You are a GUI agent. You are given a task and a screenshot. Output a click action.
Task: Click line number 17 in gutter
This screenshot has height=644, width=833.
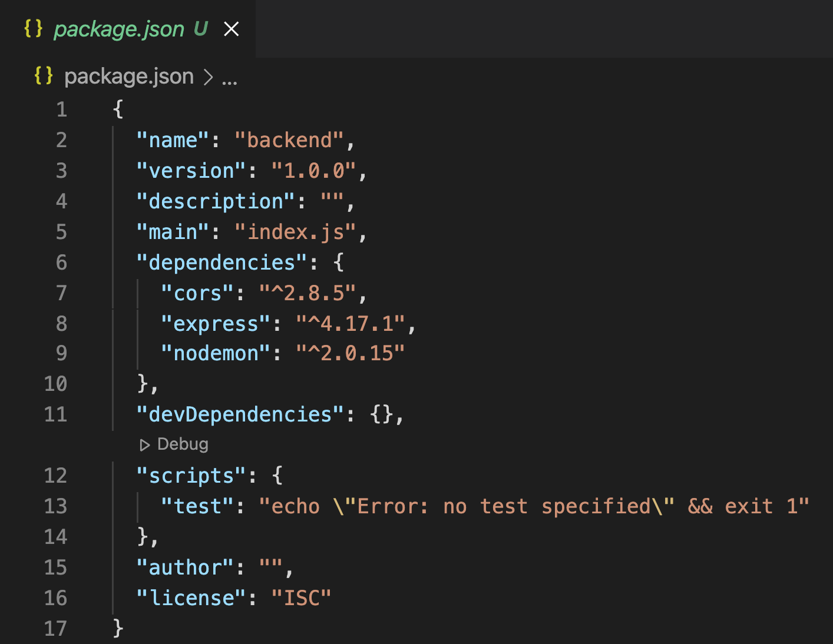tap(56, 629)
